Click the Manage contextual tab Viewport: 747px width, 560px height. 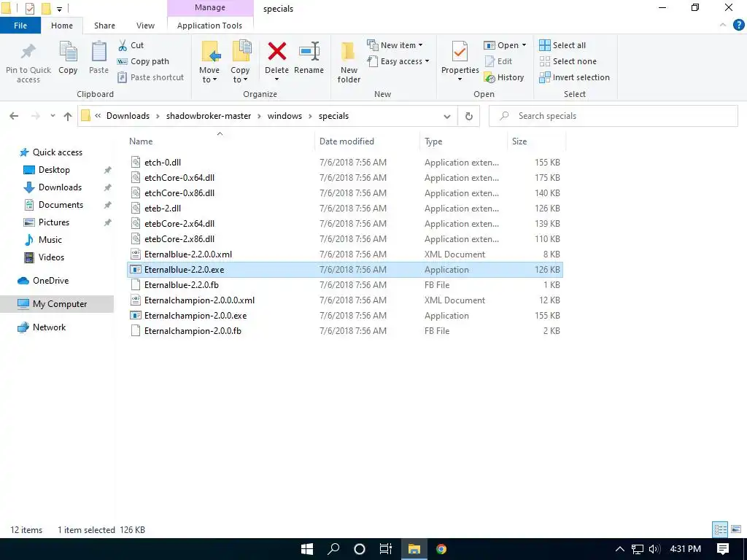coord(210,7)
